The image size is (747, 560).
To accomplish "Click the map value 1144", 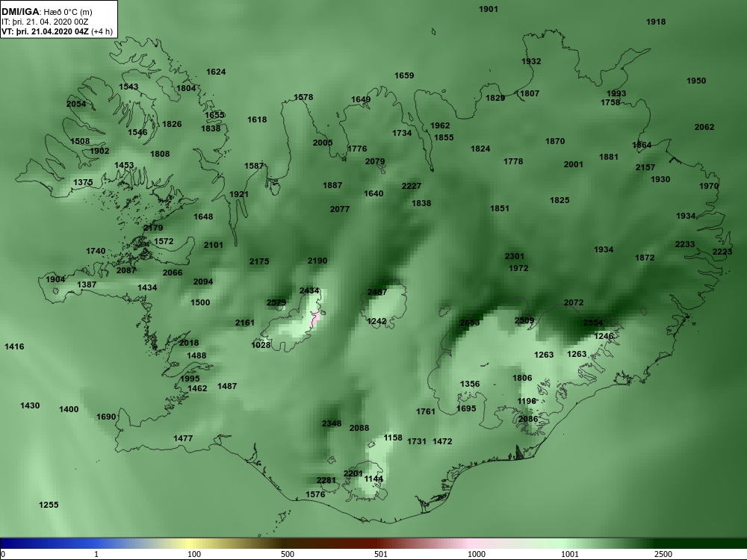I will (373, 479).
